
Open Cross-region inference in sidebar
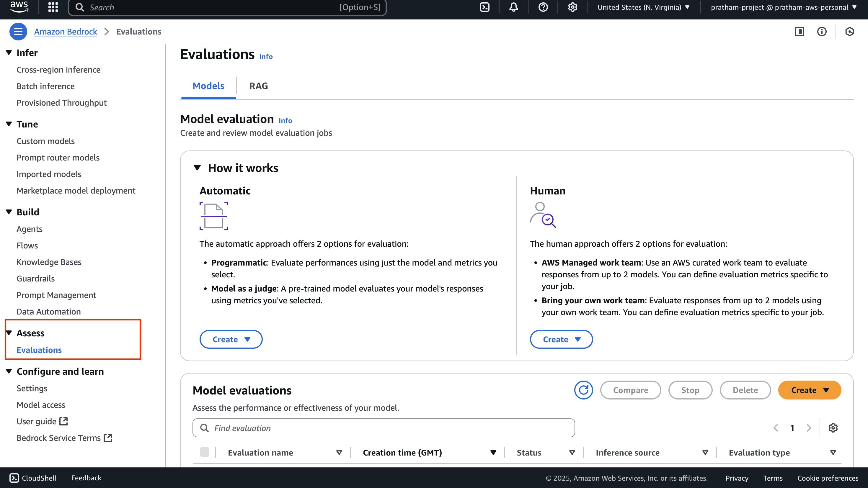click(x=58, y=70)
